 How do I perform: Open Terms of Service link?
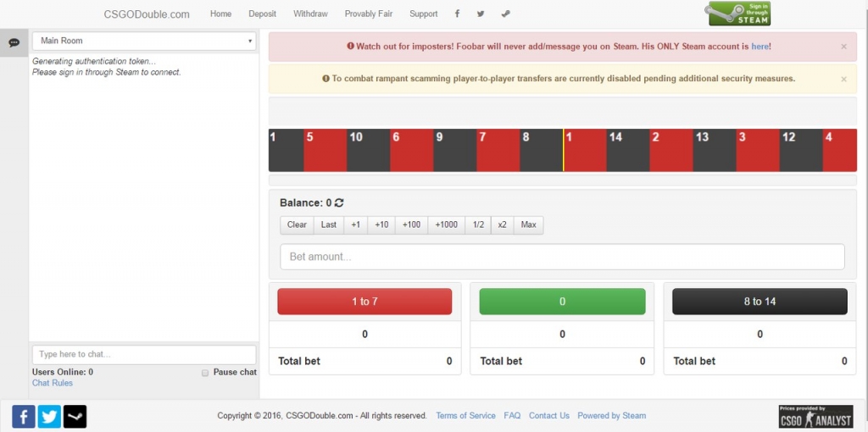465,415
